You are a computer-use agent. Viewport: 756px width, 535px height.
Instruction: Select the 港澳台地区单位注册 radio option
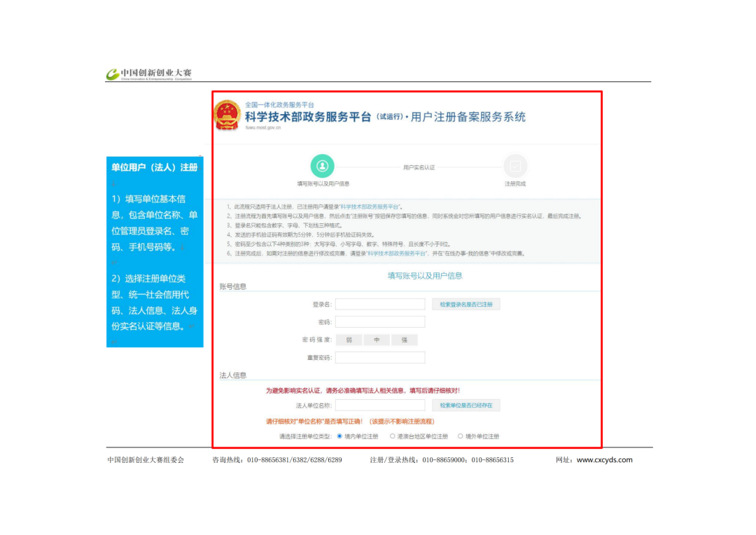click(392, 436)
